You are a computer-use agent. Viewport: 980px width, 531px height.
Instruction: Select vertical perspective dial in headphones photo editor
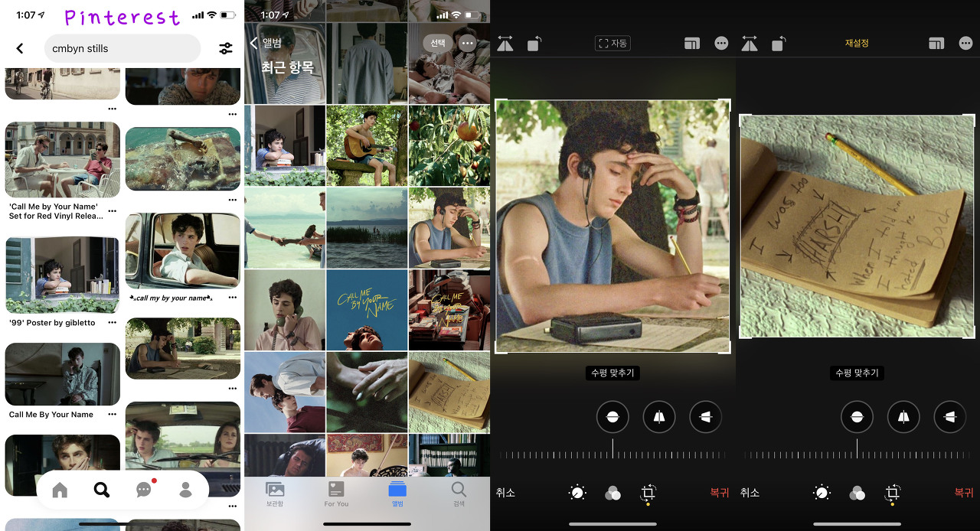point(659,417)
